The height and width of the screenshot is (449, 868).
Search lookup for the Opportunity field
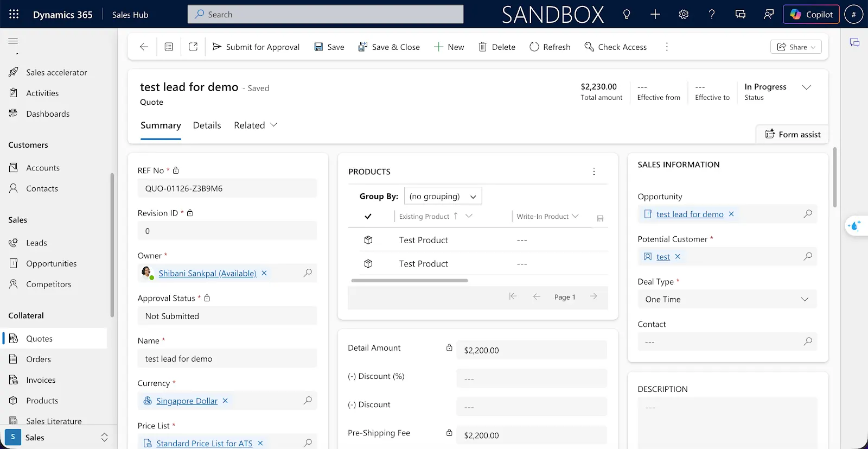pyautogui.click(x=808, y=214)
